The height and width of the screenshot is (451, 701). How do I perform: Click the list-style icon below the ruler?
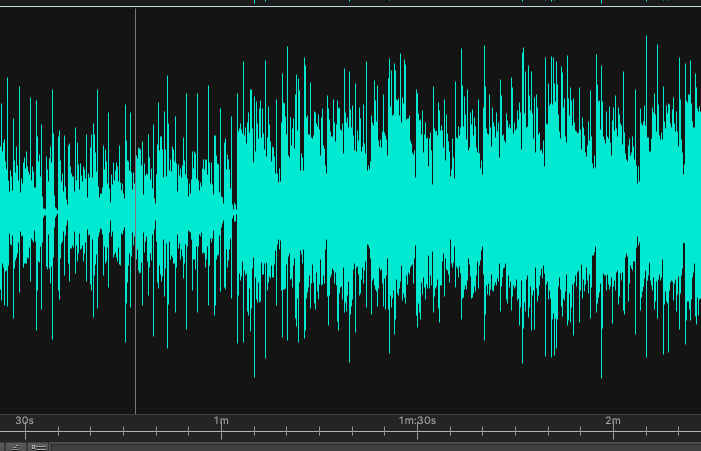[x=39, y=447]
